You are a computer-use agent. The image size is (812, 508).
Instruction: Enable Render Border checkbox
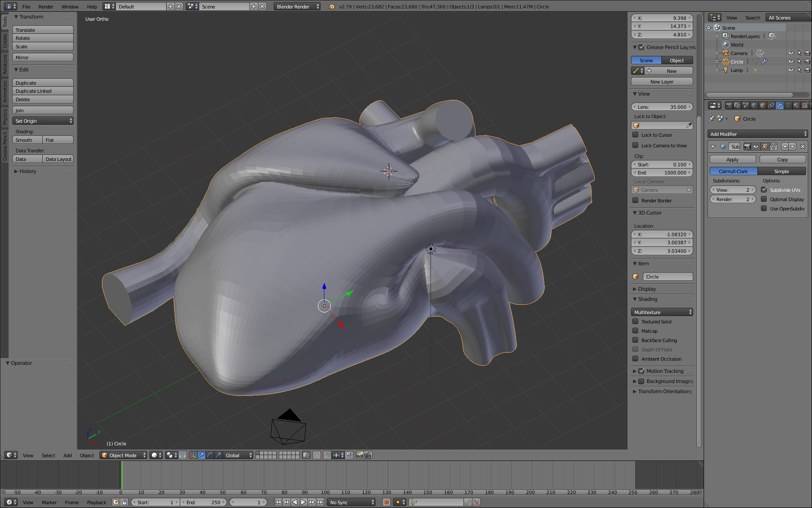click(635, 200)
